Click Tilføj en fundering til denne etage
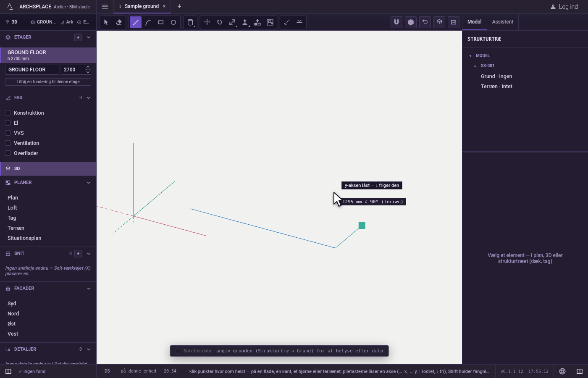588x378 pixels. tap(48, 82)
